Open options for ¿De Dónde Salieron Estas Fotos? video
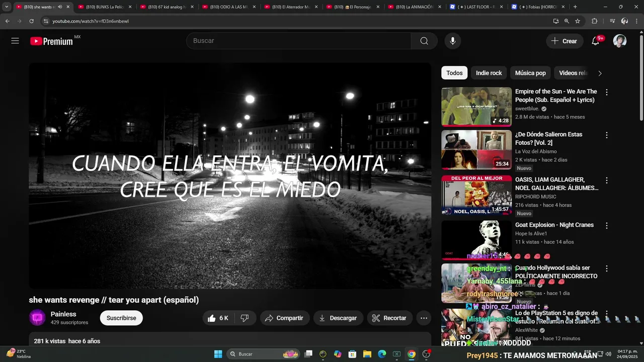 tap(606, 135)
